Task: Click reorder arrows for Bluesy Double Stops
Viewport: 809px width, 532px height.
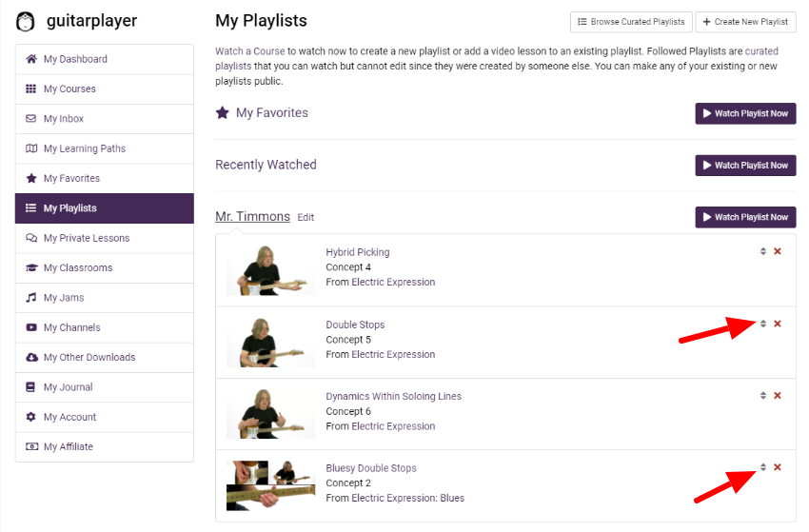Action: point(763,467)
